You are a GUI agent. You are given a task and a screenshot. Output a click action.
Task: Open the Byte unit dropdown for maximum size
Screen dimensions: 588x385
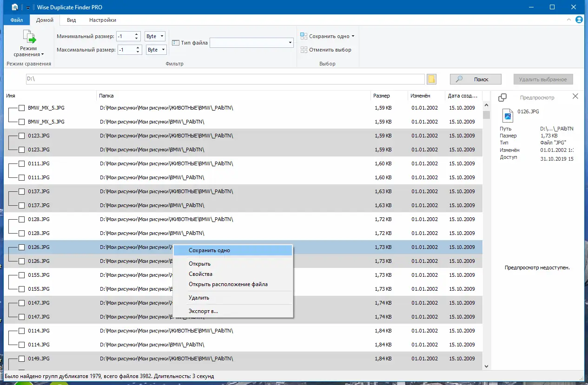(163, 50)
